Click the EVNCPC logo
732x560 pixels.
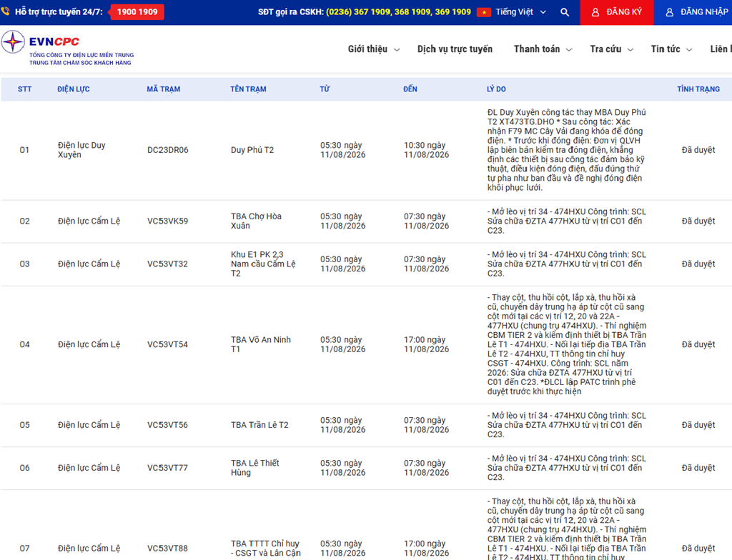click(67, 48)
